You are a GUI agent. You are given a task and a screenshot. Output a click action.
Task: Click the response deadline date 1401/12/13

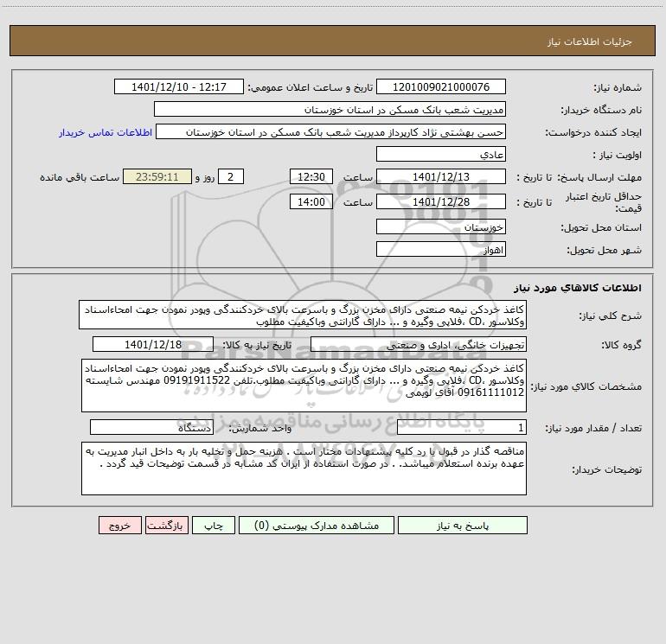click(x=441, y=176)
